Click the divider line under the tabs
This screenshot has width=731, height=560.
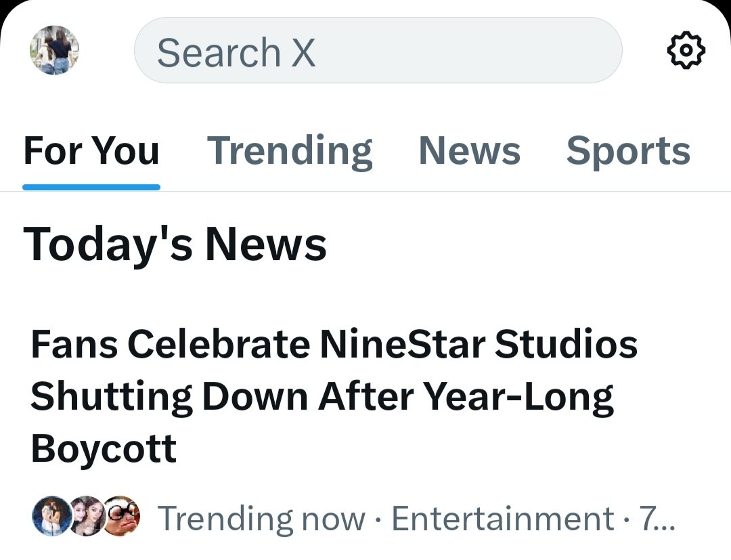[x=365, y=191]
